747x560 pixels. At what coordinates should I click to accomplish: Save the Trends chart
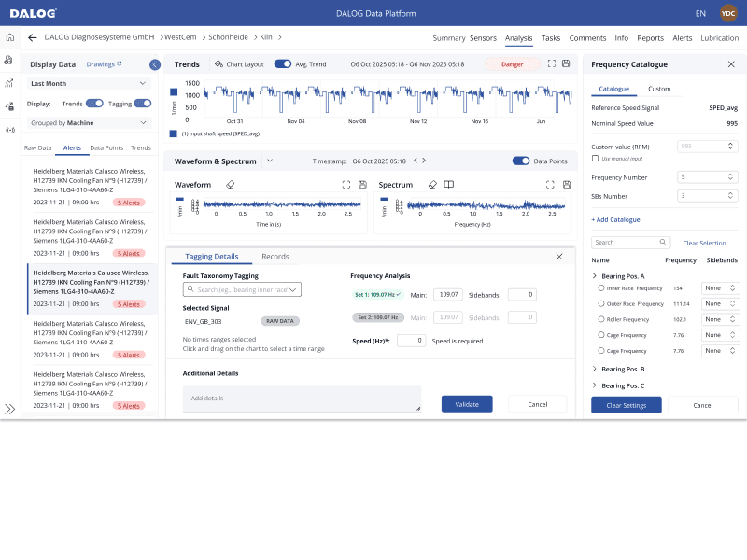point(566,63)
